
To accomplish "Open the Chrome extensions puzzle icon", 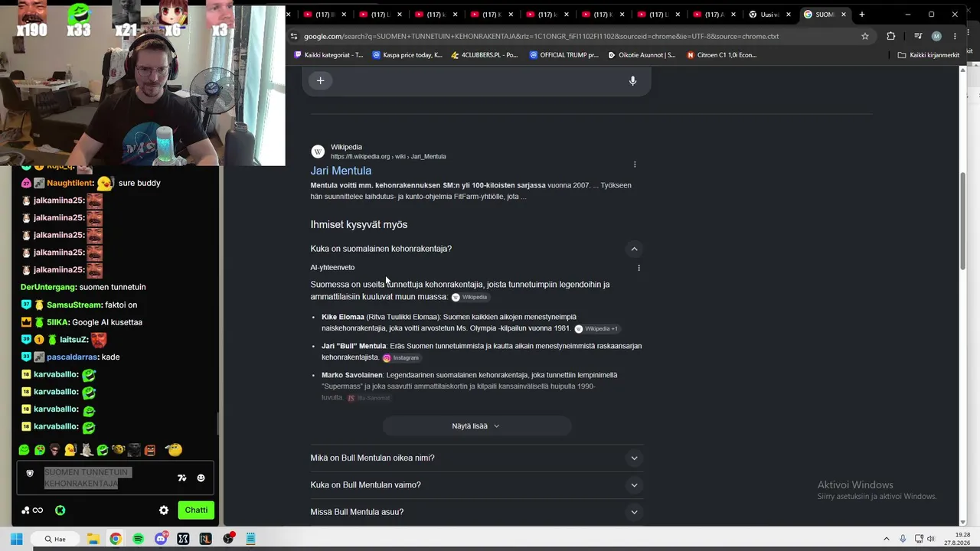I will tap(890, 36).
